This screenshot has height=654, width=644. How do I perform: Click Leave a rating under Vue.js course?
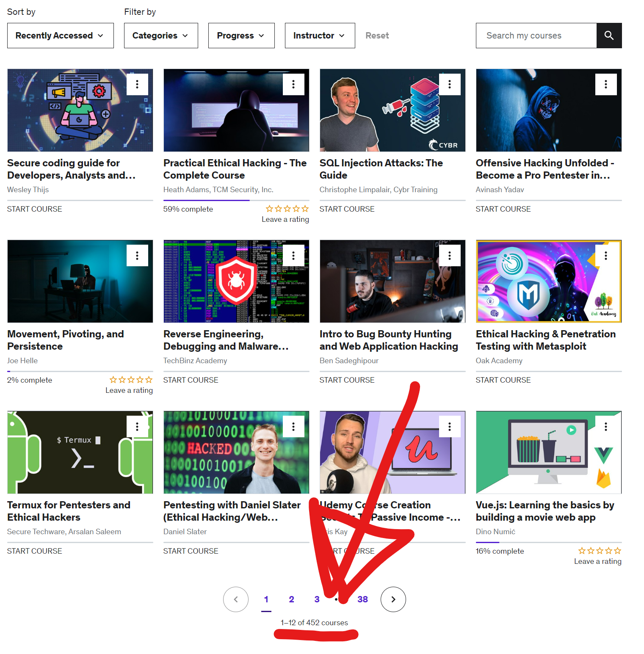[598, 561]
